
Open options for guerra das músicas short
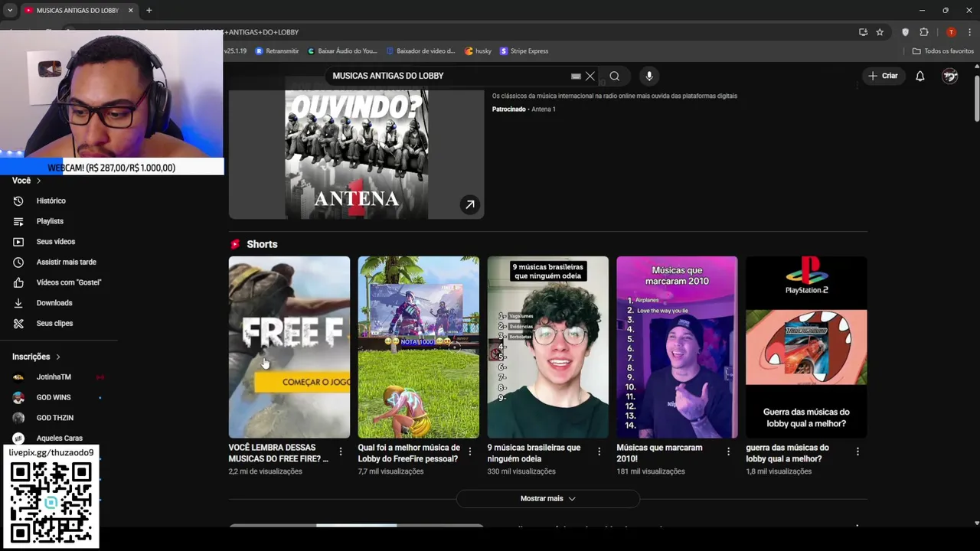[x=857, y=452]
